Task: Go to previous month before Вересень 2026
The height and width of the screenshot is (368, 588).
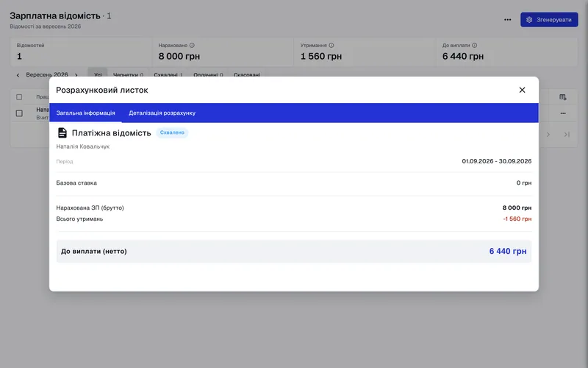Action: pos(18,75)
